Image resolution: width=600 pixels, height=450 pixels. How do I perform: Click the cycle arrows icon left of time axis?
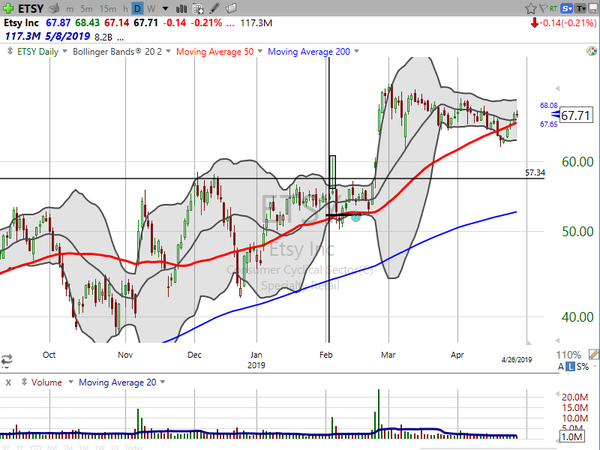pyautogui.click(x=6, y=359)
